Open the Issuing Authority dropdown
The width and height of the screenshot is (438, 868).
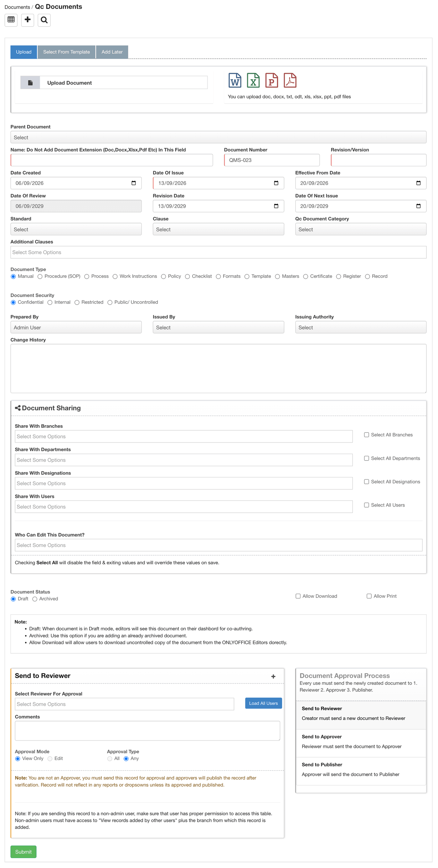361,327
